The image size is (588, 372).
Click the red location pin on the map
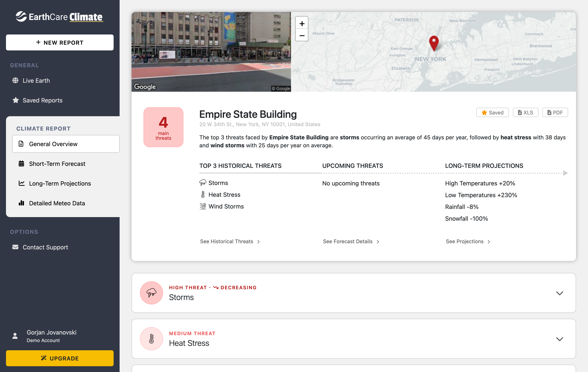tap(434, 43)
